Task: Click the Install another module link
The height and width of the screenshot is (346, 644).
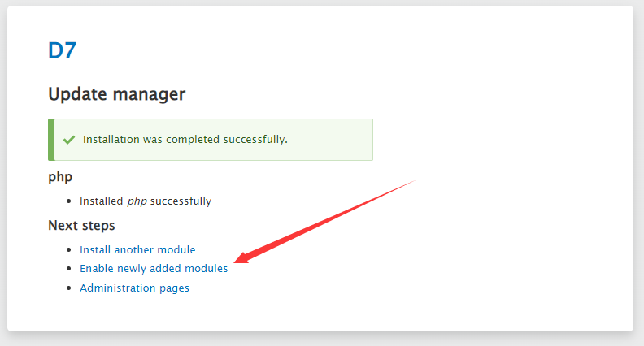Action: coord(137,249)
